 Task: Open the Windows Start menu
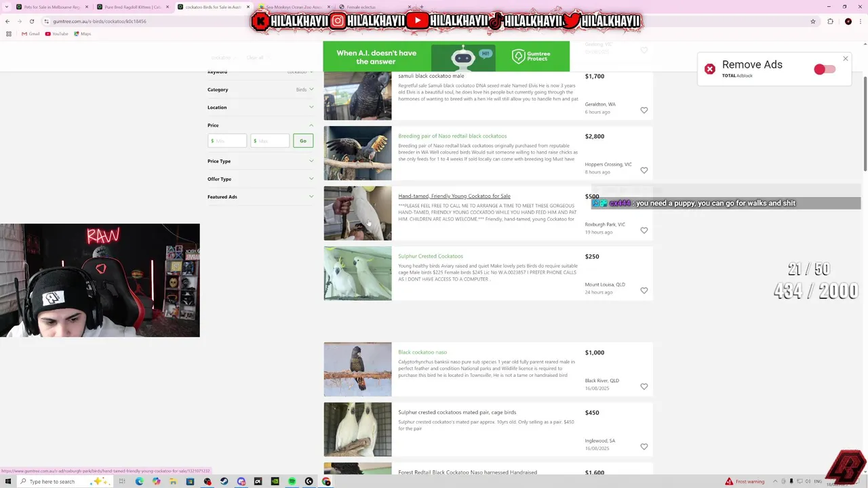[x=8, y=481]
